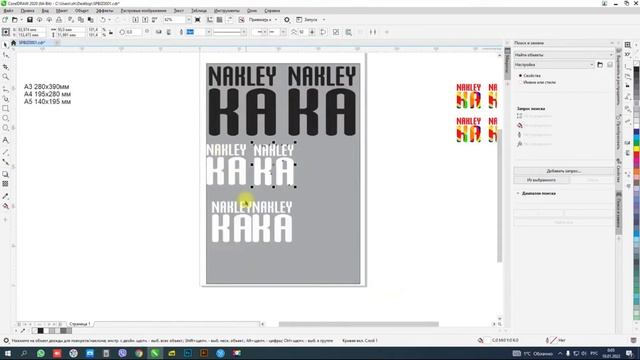This screenshot has width=640, height=360.
Task: Select the Drop Shadow effects tool
Action: (x=6, y=174)
